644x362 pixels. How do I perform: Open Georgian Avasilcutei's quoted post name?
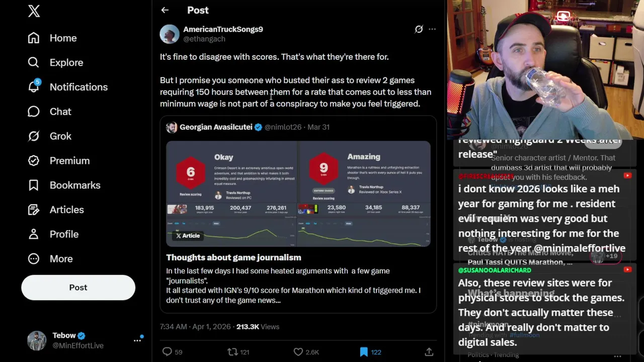[216, 127]
